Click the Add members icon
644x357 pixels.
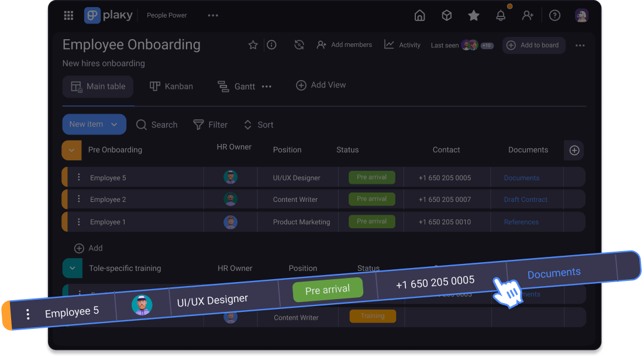point(321,44)
